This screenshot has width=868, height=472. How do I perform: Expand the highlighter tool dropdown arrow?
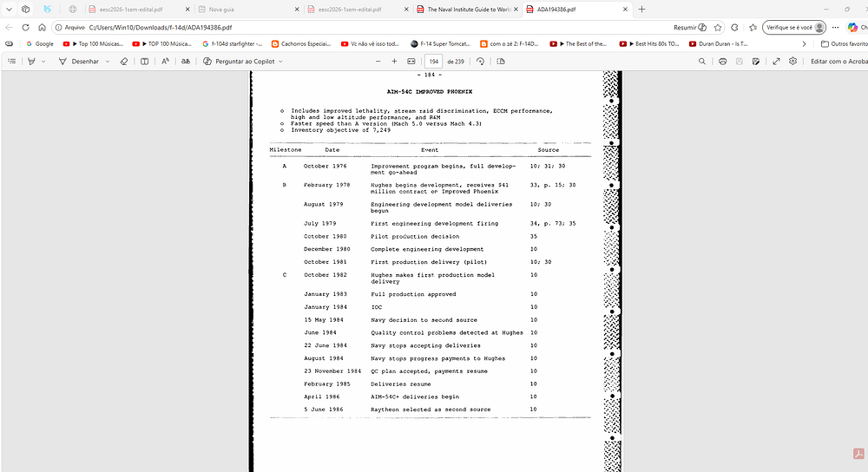[x=44, y=62]
